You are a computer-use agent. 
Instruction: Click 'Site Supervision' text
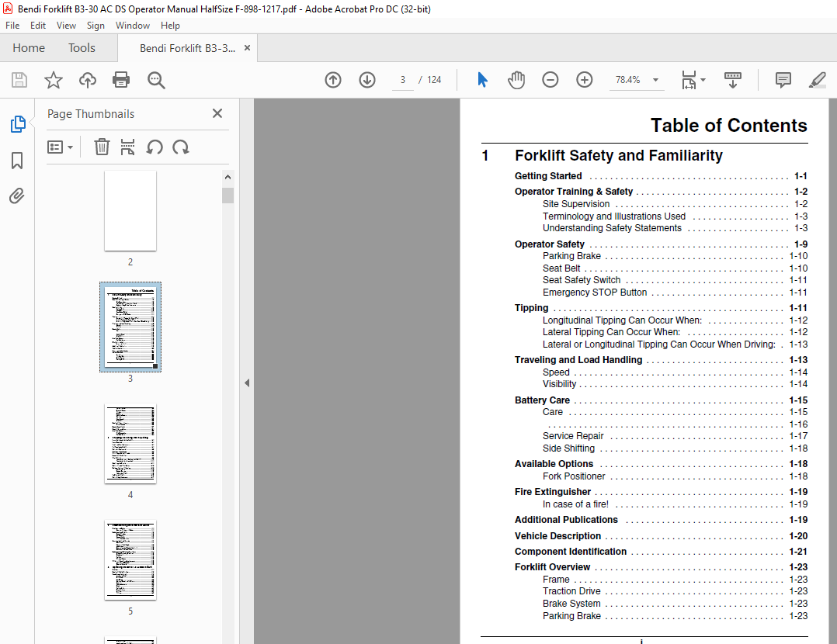pos(576,204)
